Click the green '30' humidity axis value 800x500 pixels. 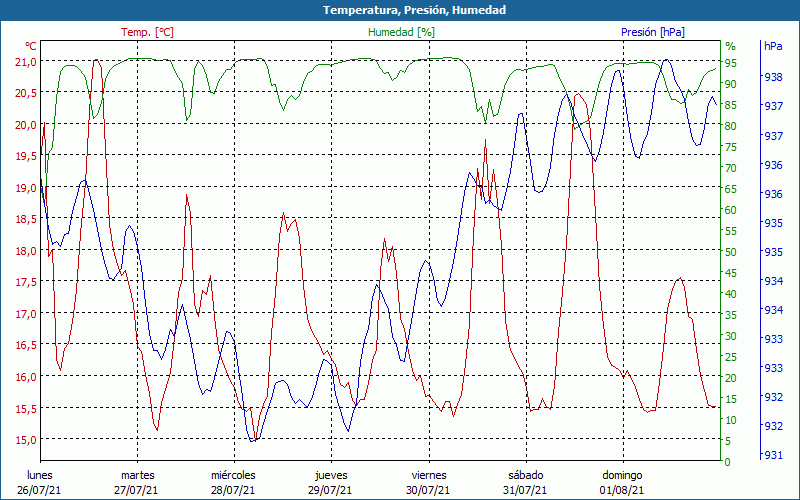(731, 336)
